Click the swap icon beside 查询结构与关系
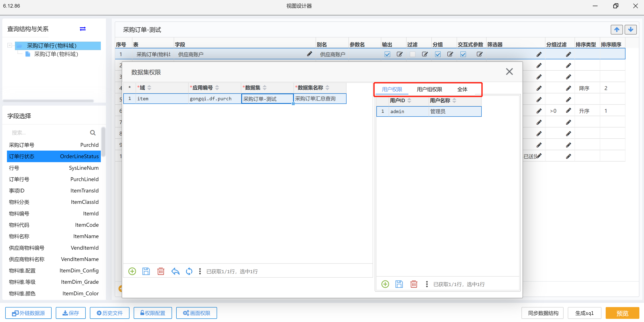Viewport: 644px width, 322px height. click(83, 29)
